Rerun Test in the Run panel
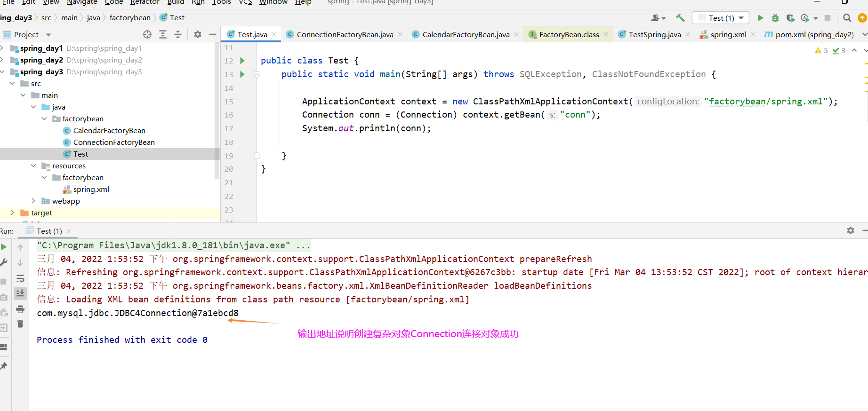This screenshot has width=868, height=411. [4, 247]
